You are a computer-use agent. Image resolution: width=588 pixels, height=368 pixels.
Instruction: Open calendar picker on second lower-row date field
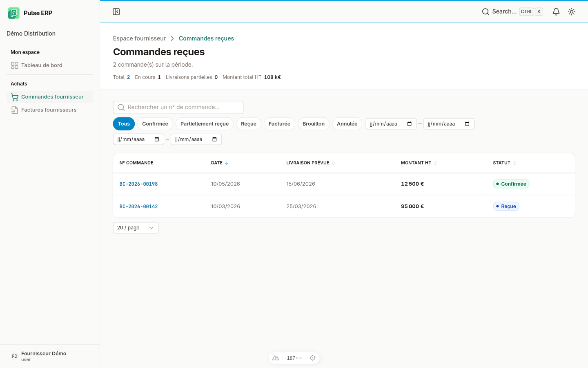coord(214,139)
